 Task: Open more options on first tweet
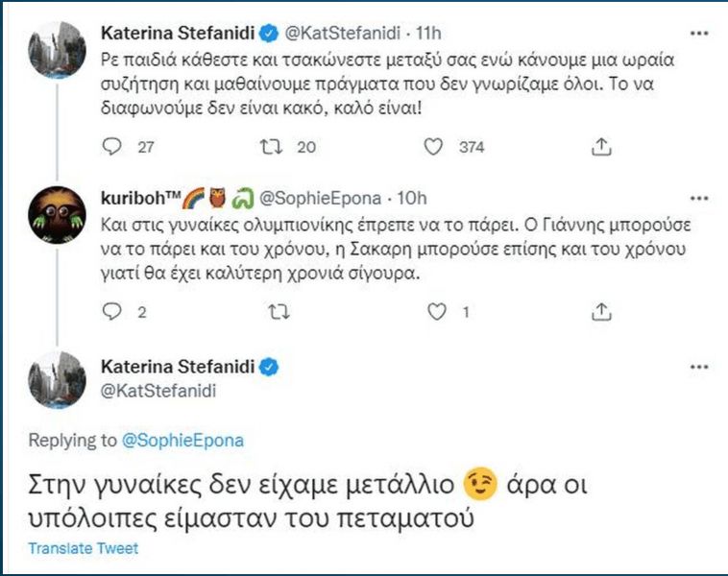pos(701,35)
